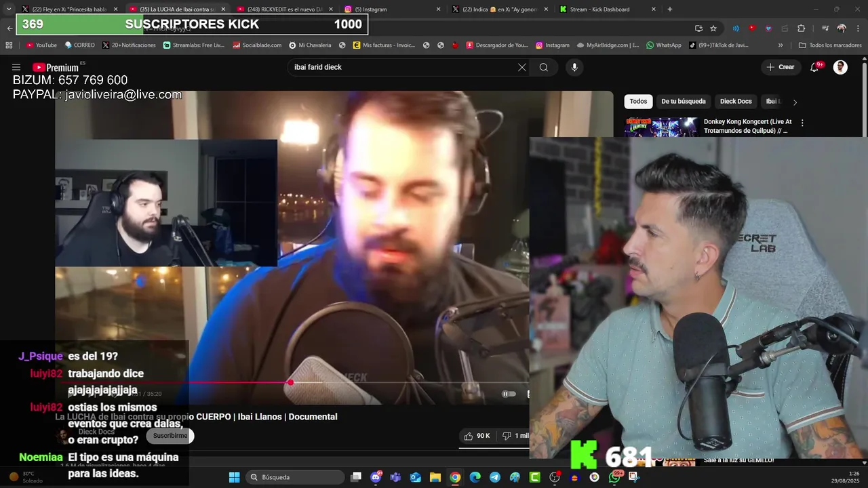Clear the search text with X
The image size is (868, 488).
pos(521,67)
